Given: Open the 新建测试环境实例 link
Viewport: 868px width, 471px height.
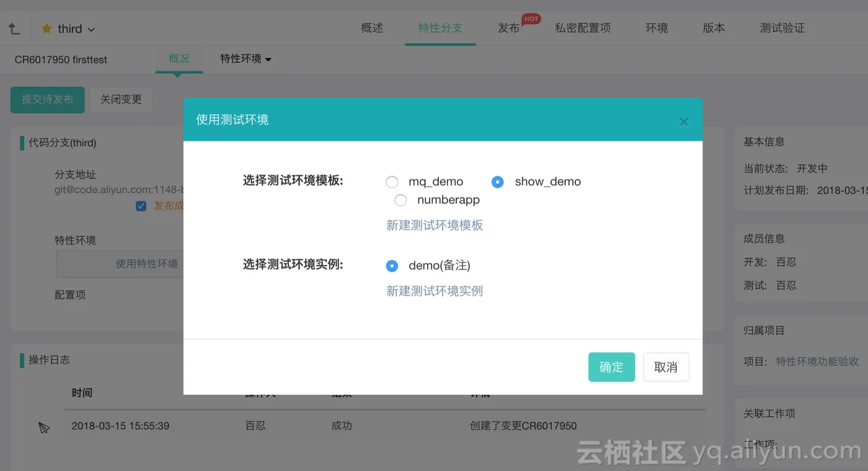Looking at the screenshot, I should (435, 291).
